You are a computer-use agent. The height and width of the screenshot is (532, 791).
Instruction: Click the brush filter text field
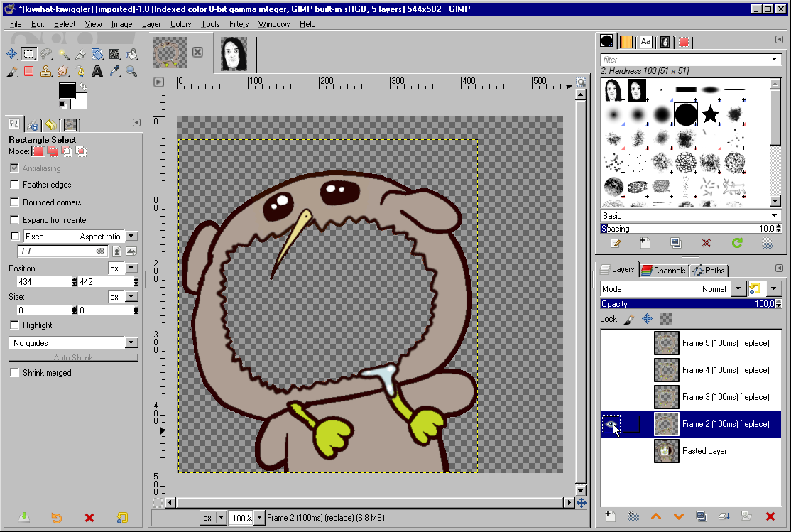click(684, 60)
